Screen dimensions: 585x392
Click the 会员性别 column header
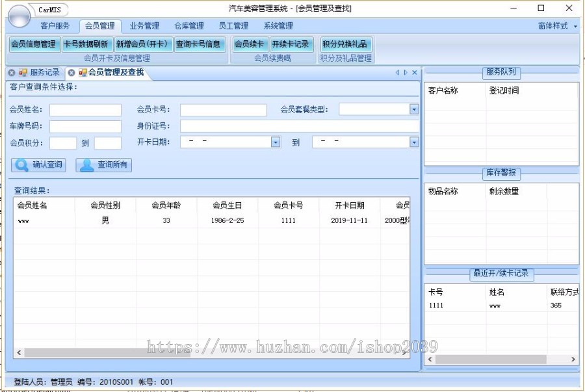tap(105, 205)
